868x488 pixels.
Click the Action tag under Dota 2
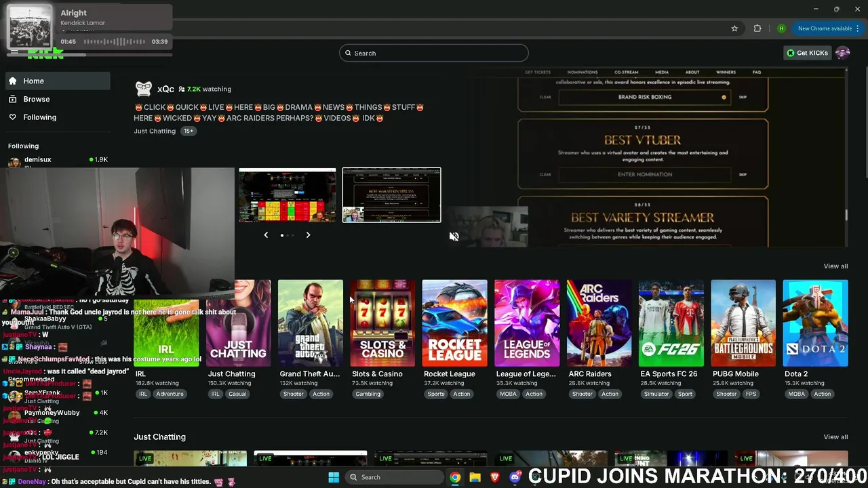point(823,394)
